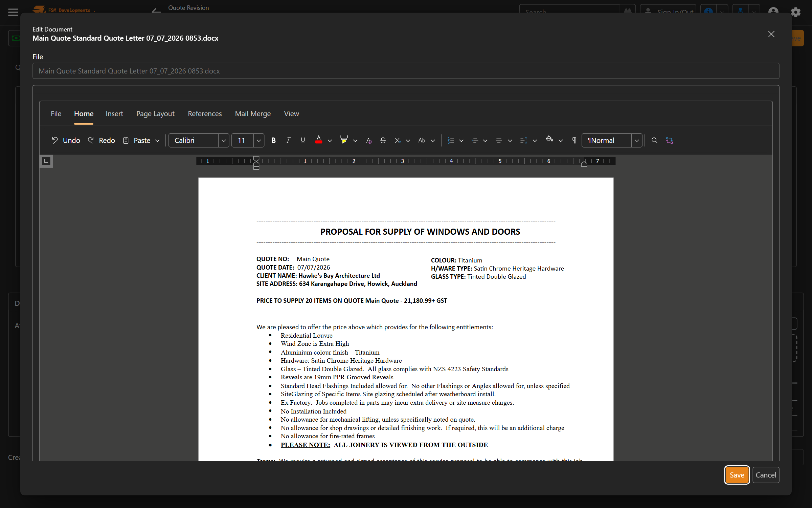The width and height of the screenshot is (812, 508).
Task: Click the user account icon in header
Action: (773, 12)
